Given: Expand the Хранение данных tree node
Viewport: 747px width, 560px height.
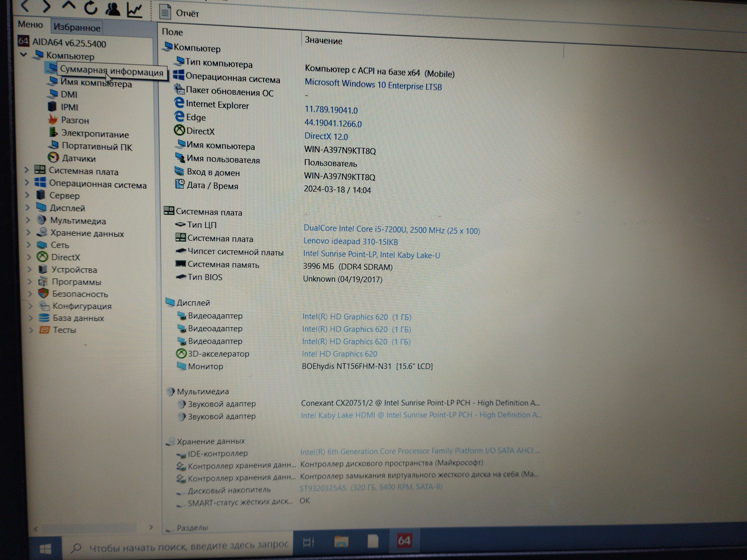Looking at the screenshot, I should [28, 232].
